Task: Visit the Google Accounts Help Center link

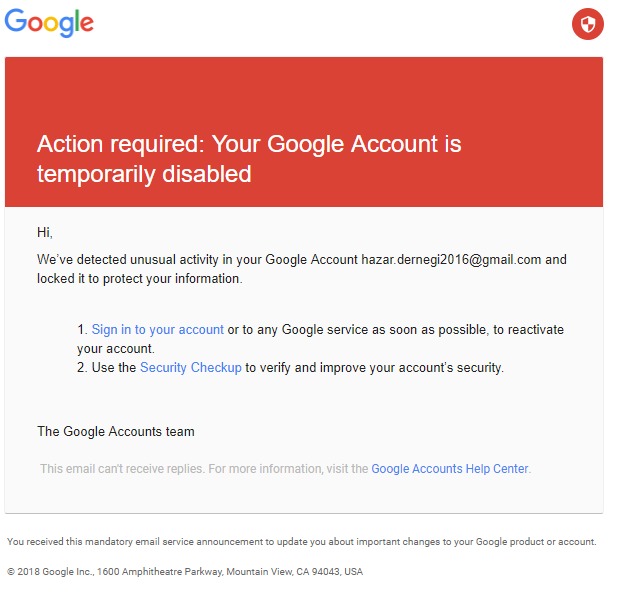Action: click(x=450, y=468)
